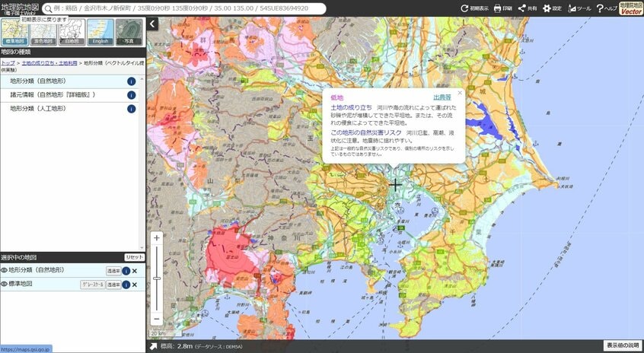Image resolution: width=644 pixels, height=353 pixels.
Task: Click the search magnifier icon
Action: pos(48,8)
